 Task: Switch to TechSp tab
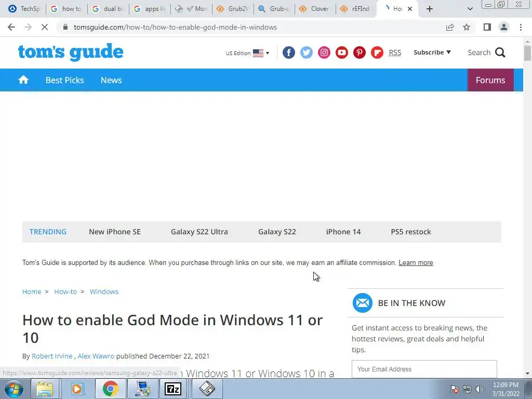click(x=25, y=9)
